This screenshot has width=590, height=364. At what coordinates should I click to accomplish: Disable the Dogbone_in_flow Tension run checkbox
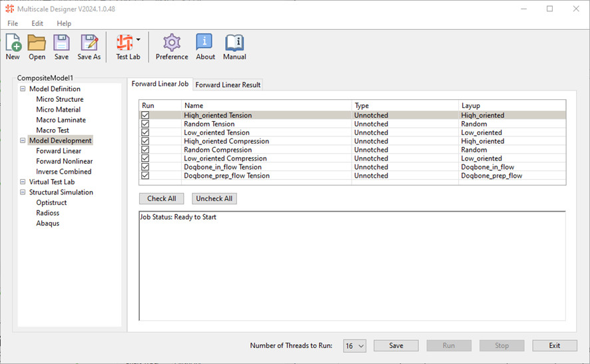click(145, 167)
